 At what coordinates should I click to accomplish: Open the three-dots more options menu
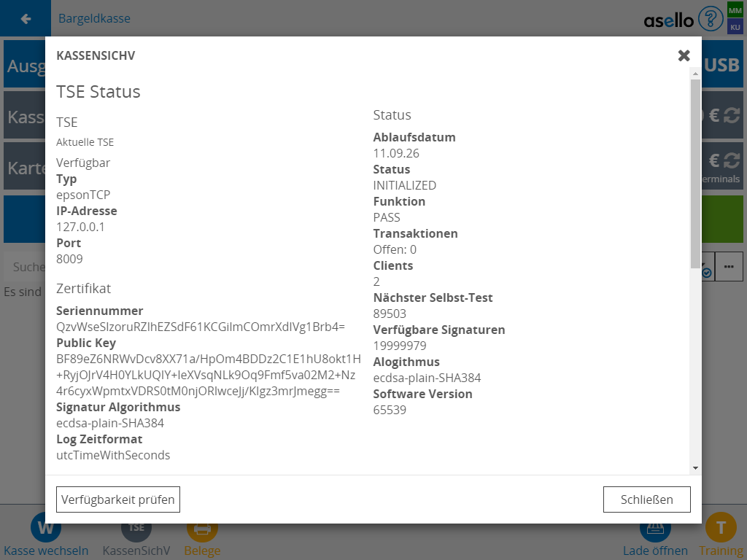pos(729,267)
